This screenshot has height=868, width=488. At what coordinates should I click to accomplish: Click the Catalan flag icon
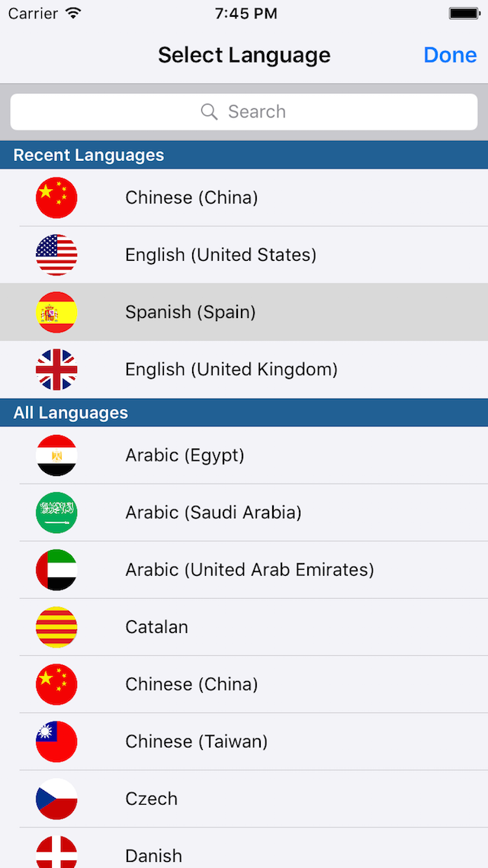coord(56,627)
